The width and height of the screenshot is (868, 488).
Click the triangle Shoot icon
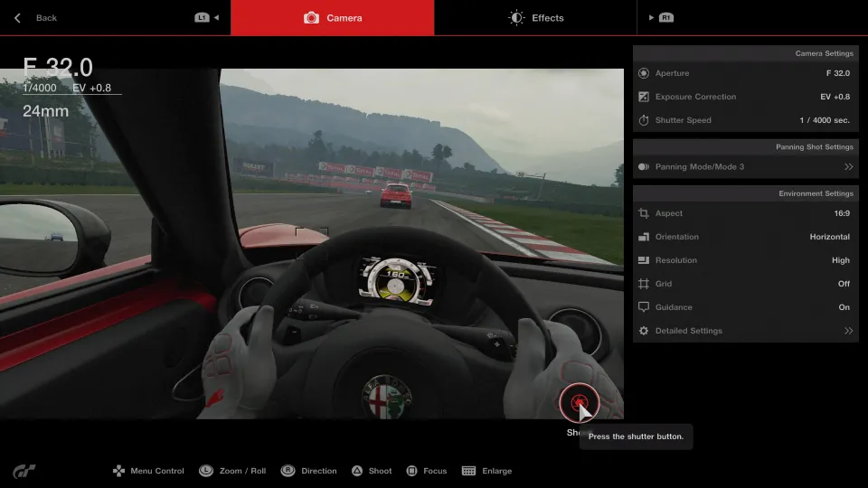357,471
